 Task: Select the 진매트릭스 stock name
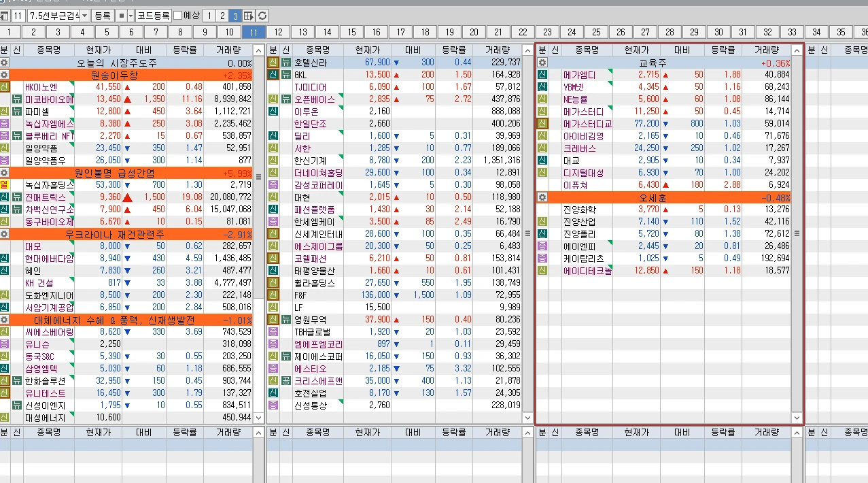(44, 197)
